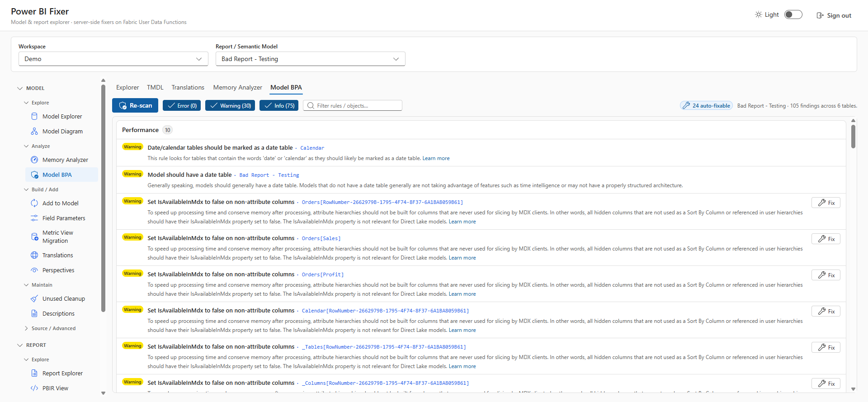Collapse the MODEL section
Image resolution: width=868 pixels, height=402 pixels.
[20, 89]
